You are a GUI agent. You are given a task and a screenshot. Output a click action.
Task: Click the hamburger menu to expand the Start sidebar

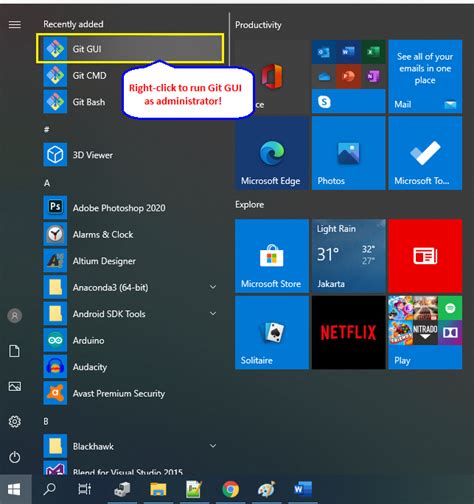tap(15, 24)
